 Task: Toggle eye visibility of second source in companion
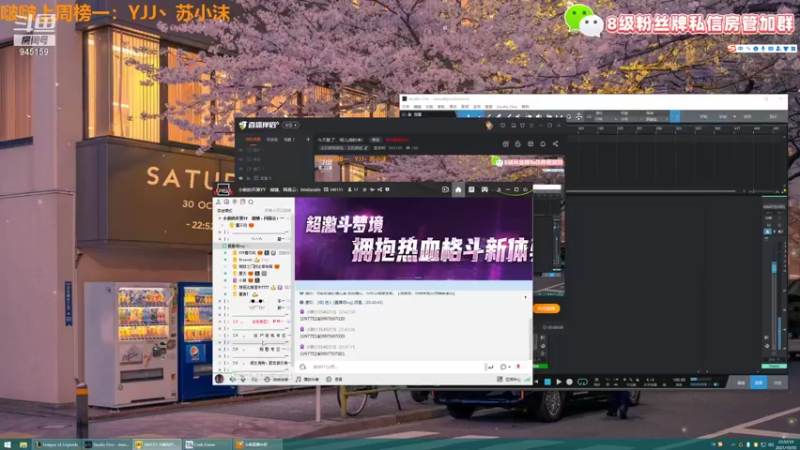click(x=241, y=159)
